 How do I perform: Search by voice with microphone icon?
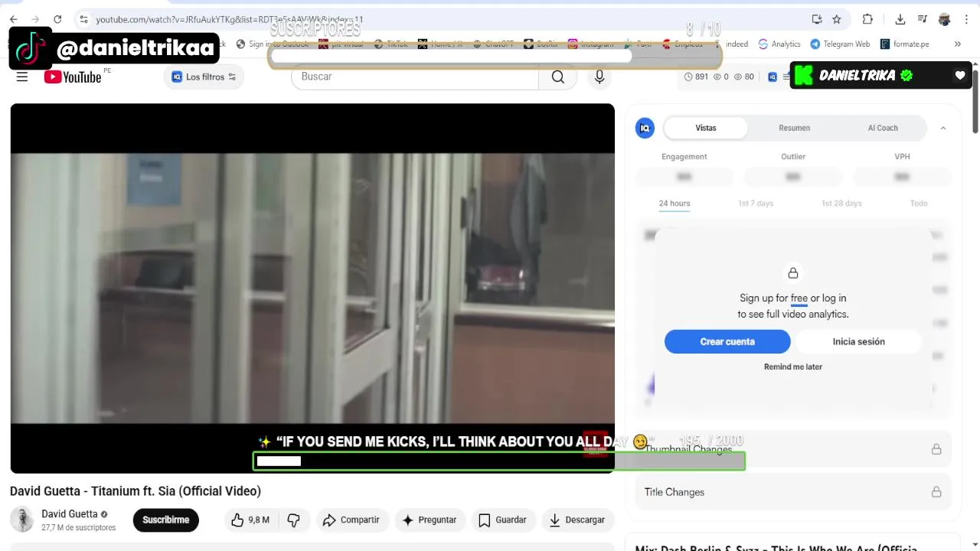(x=599, y=77)
